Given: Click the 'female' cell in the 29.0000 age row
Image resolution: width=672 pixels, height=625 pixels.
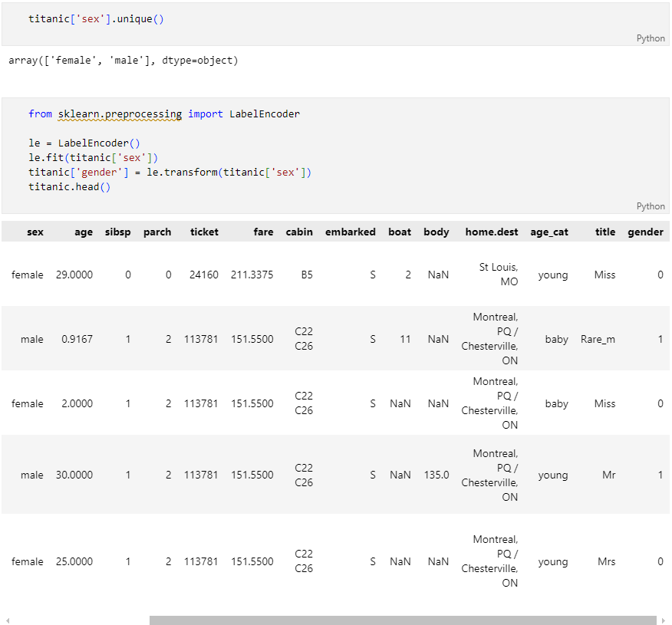Looking at the screenshot, I should [28, 275].
